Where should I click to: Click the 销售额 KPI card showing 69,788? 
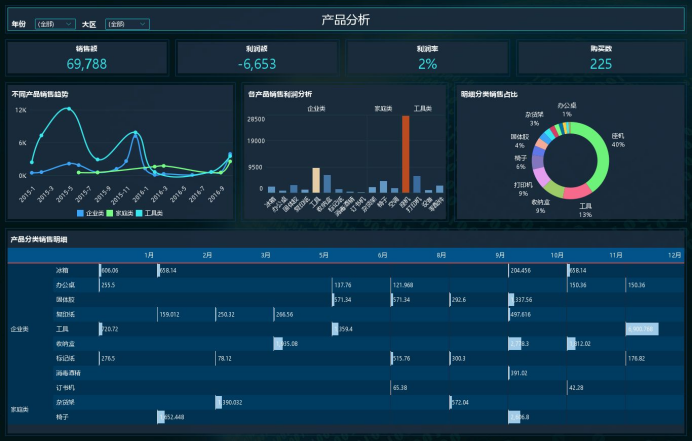click(x=87, y=58)
